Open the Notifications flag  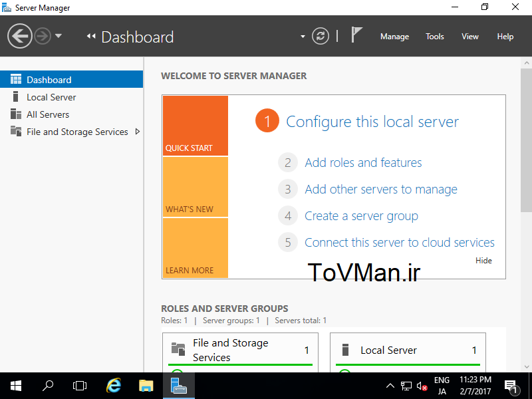[356, 35]
